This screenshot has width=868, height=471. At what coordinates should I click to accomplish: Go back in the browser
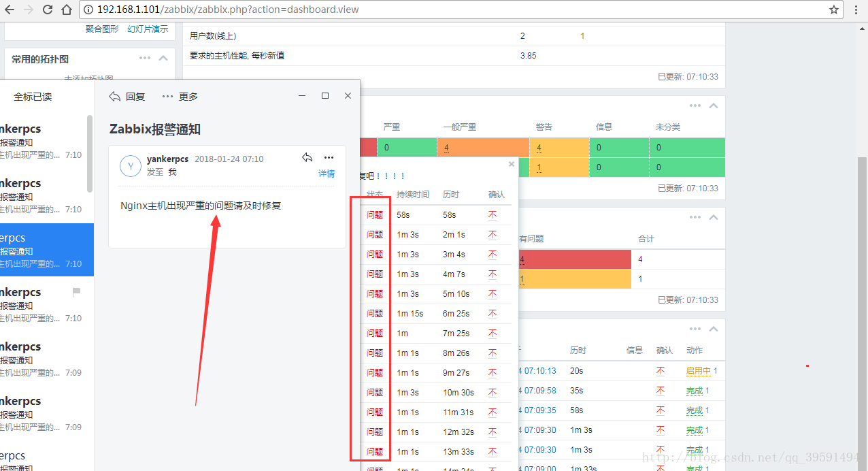point(10,10)
